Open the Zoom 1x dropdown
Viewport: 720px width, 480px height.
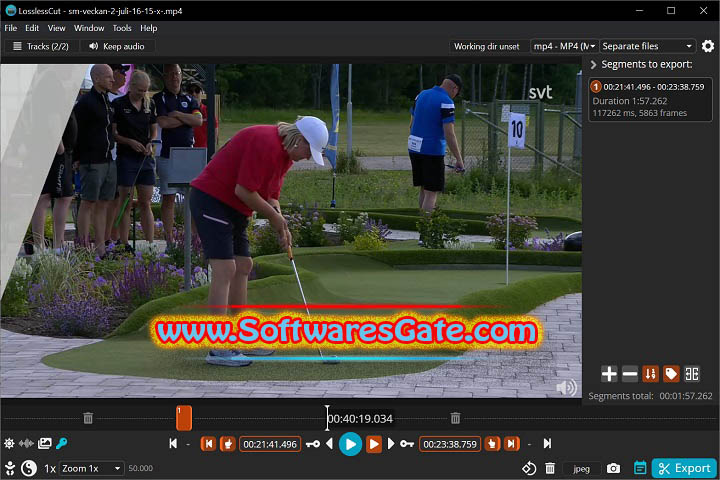click(91, 469)
